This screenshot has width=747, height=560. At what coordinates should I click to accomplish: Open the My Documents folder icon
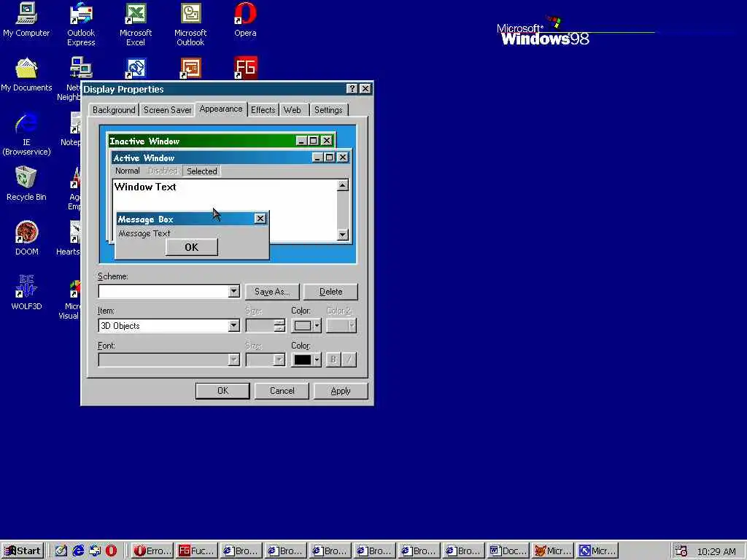point(26,75)
